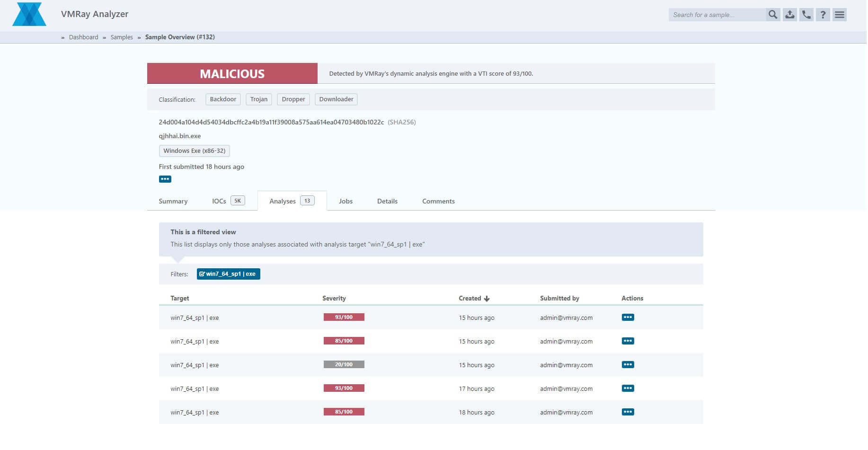Screen dimensions: 868x450
Task: Expand sample details ellipsis under First submitted
Action: tap(165, 179)
